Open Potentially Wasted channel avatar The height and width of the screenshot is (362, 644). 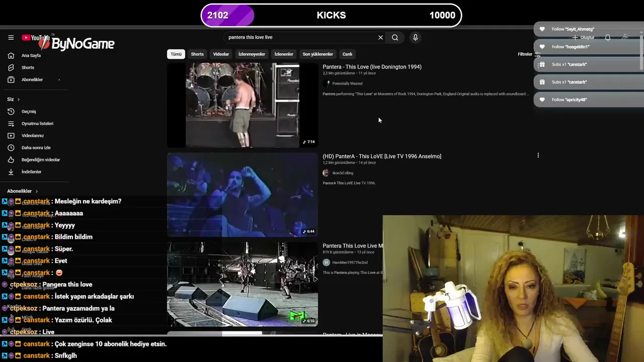tap(327, 83)
